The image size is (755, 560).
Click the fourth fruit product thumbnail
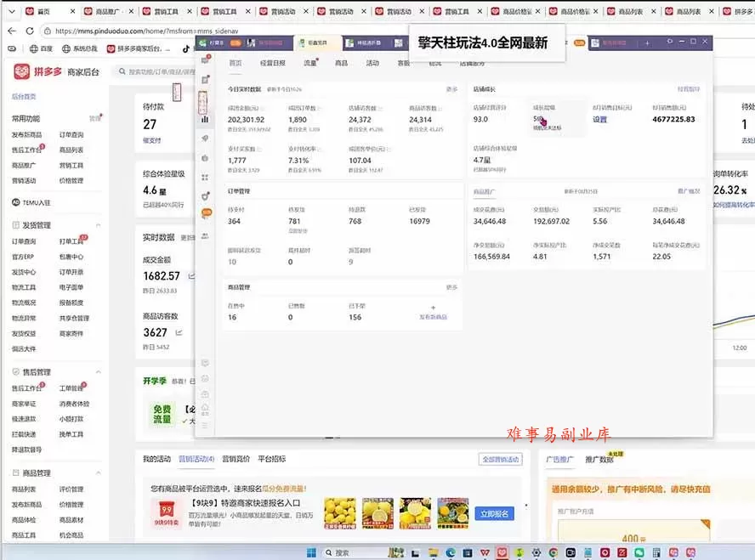[x=452, y=513]
